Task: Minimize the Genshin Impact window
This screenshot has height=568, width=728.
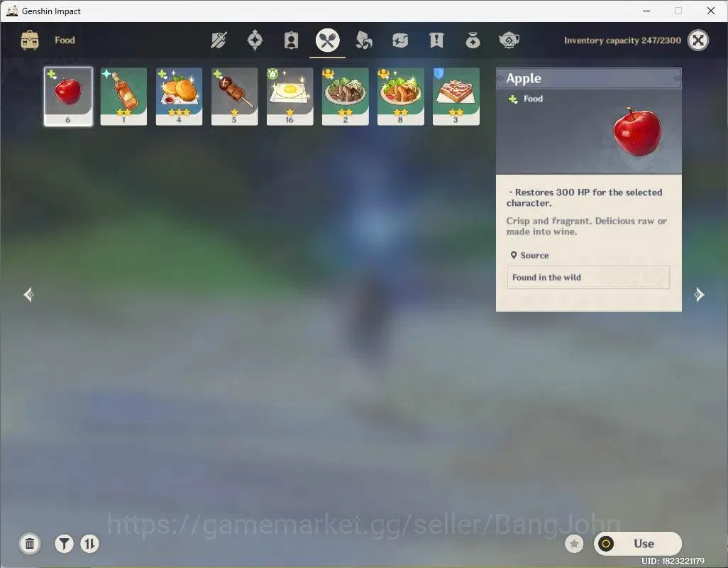Action: point(646,11)
